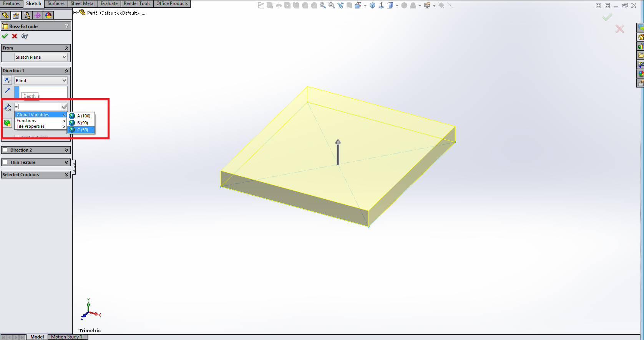Open View Settings dropdown arrow

(x=434, y=6)
